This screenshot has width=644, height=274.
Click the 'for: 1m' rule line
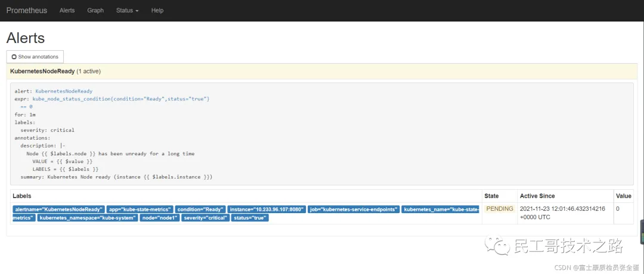[25, 115]
